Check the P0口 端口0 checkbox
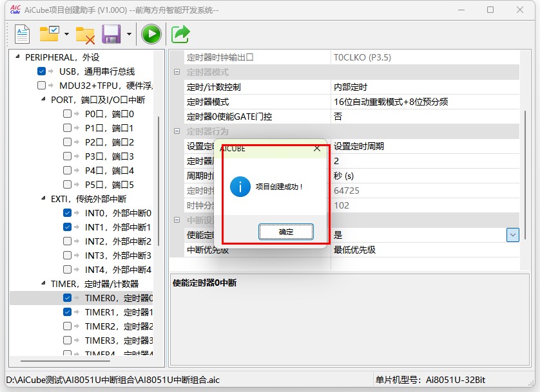Viewport: 540px width, 392px height. click(67, 113)
